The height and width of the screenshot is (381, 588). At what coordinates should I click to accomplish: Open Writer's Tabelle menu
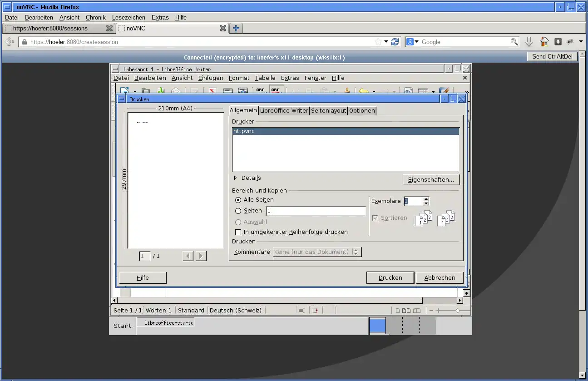265,78
